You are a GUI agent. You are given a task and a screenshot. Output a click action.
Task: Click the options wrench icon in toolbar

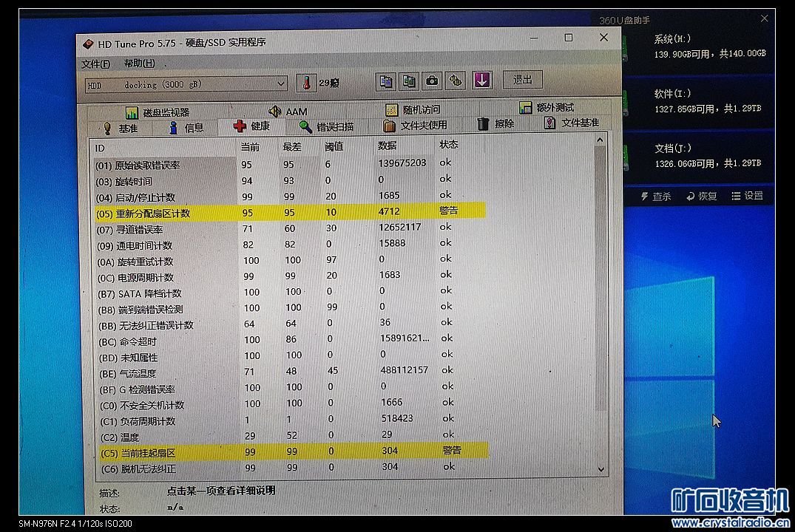(456, 80)
